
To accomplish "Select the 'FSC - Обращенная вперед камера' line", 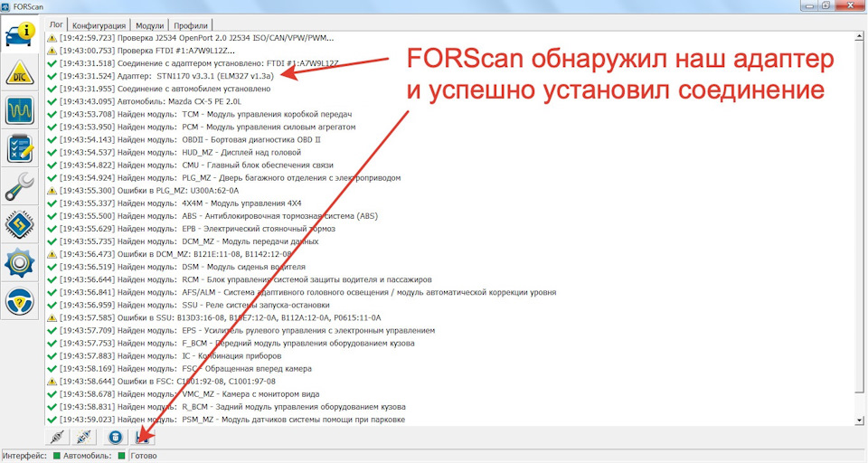I will [x=185, y=369].
